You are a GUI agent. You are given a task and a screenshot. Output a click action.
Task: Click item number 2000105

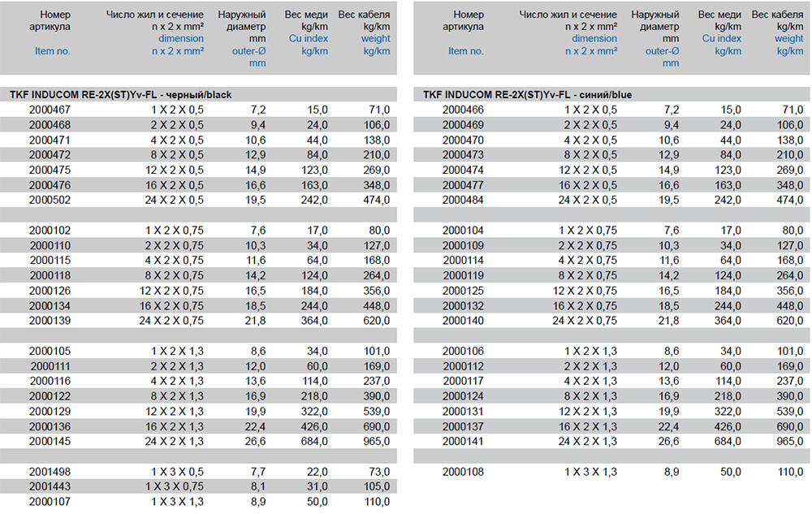50,351
